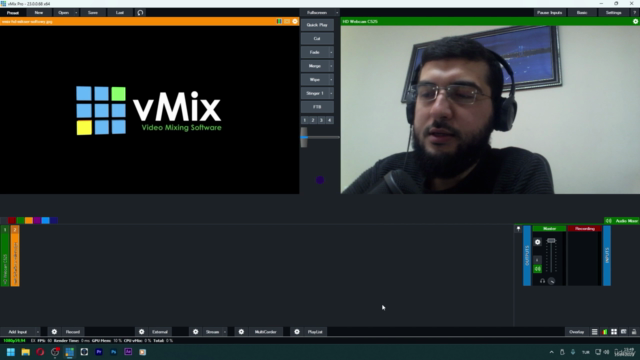Select red input category color swatch
The height and width of the screenshot is (360, 640).
tap(12, 220)
